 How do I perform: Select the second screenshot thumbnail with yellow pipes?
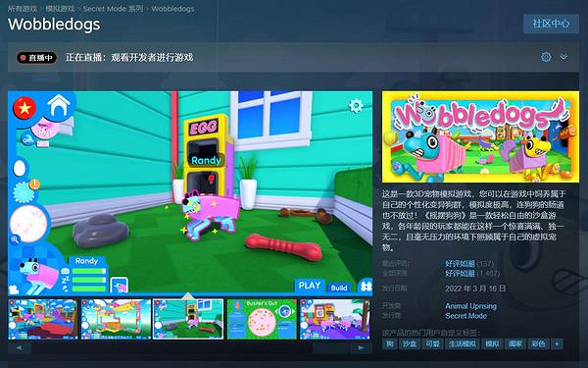116,319
